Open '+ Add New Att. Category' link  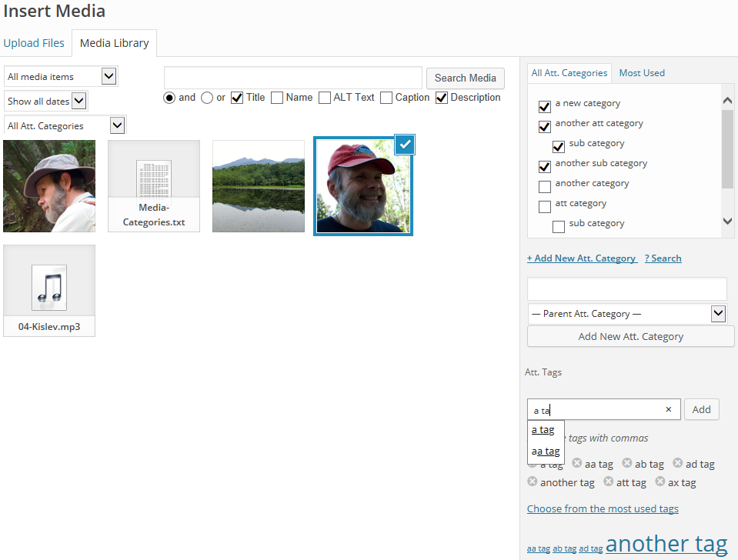[x=582, y=258]
